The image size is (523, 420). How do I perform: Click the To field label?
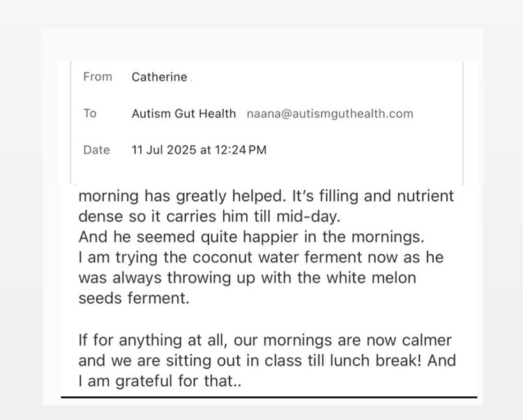click(90, 113)
